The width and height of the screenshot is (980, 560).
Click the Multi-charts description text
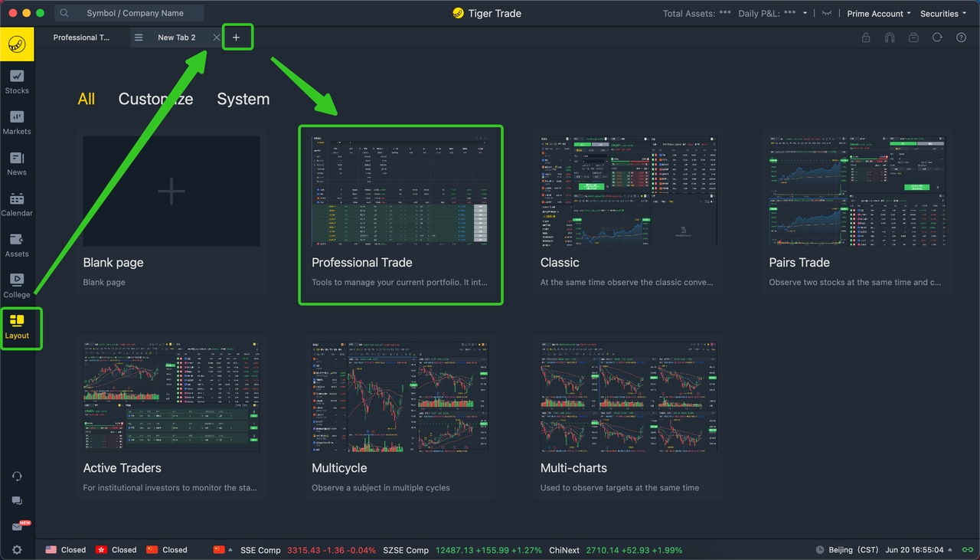pos(619,487)
